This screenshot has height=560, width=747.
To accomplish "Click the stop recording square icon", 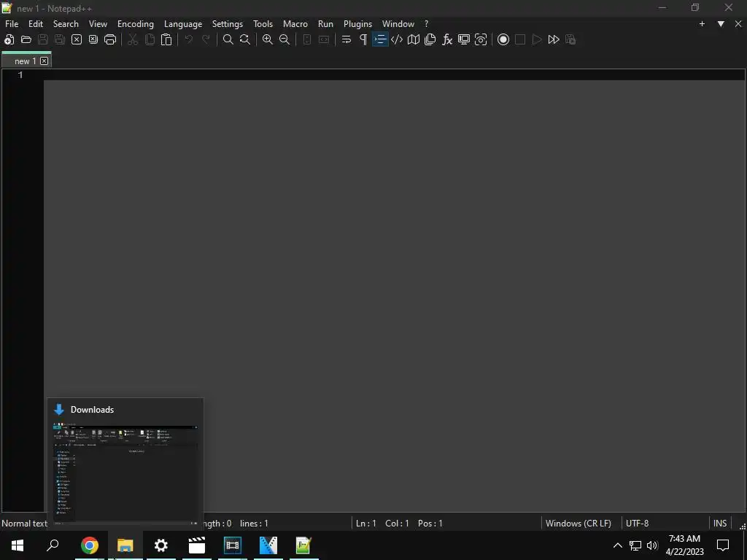I will (520, 39).
